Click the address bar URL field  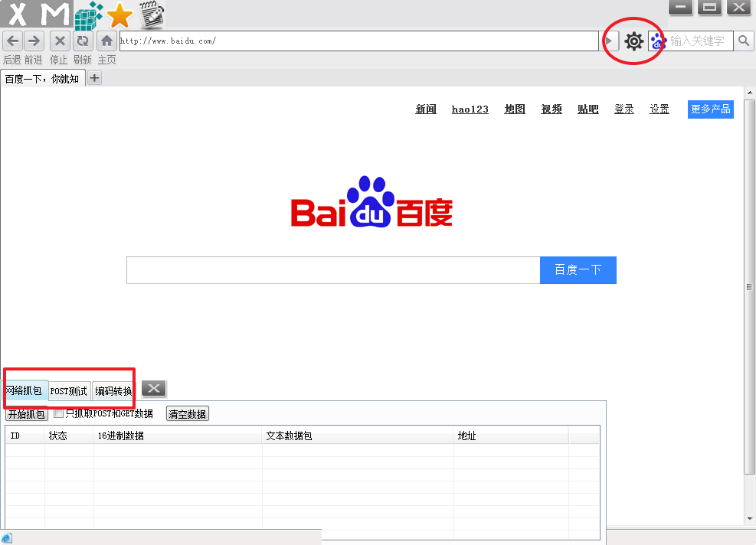coord(358,41)
